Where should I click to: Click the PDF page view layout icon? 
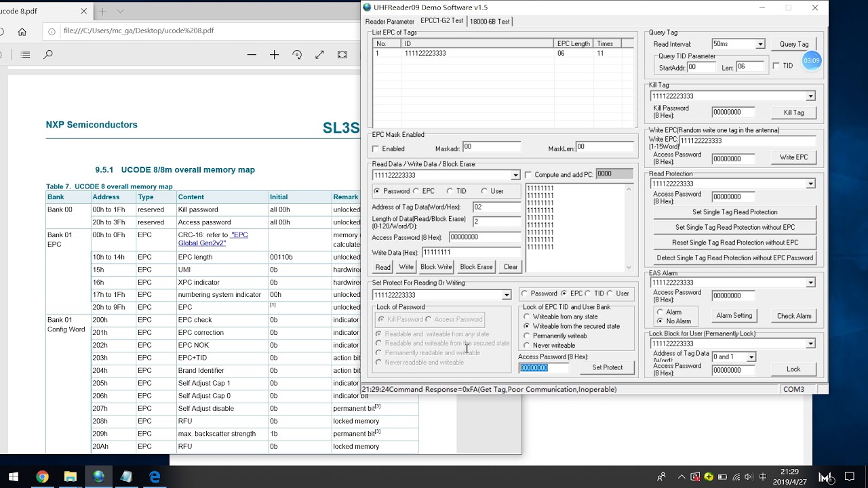(x=342, y=55)
